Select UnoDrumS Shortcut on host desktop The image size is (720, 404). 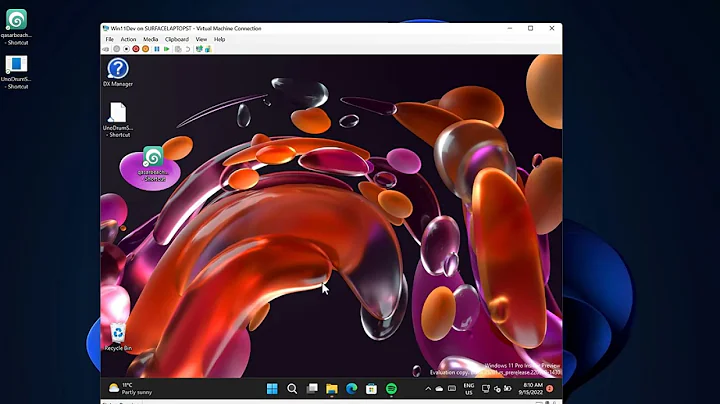[x=16, y=72]
